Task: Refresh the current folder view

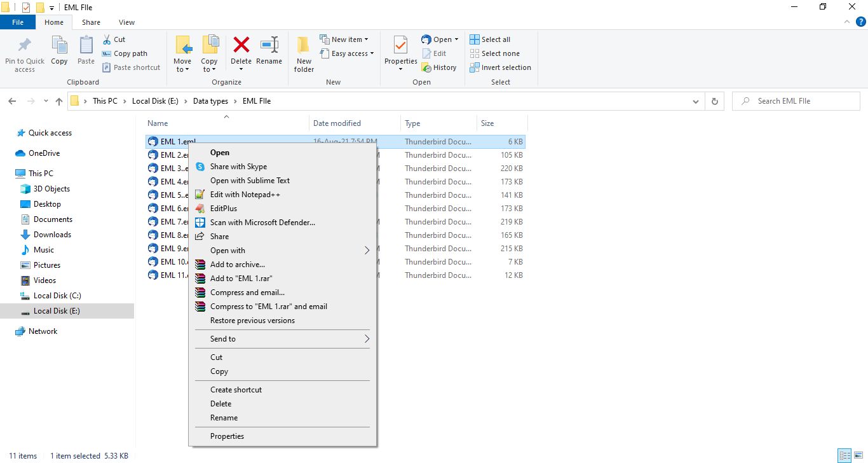Action: [715, 101]
